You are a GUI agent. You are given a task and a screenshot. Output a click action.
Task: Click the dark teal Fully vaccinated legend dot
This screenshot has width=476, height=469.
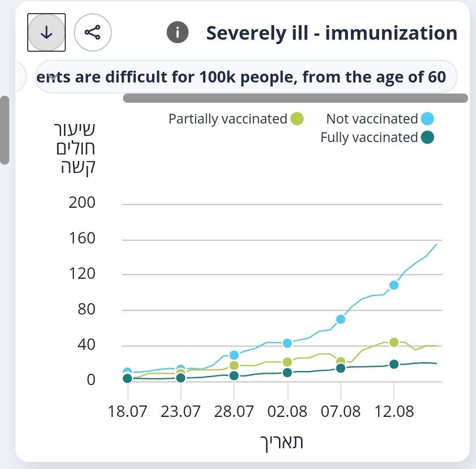pos(427,138)
